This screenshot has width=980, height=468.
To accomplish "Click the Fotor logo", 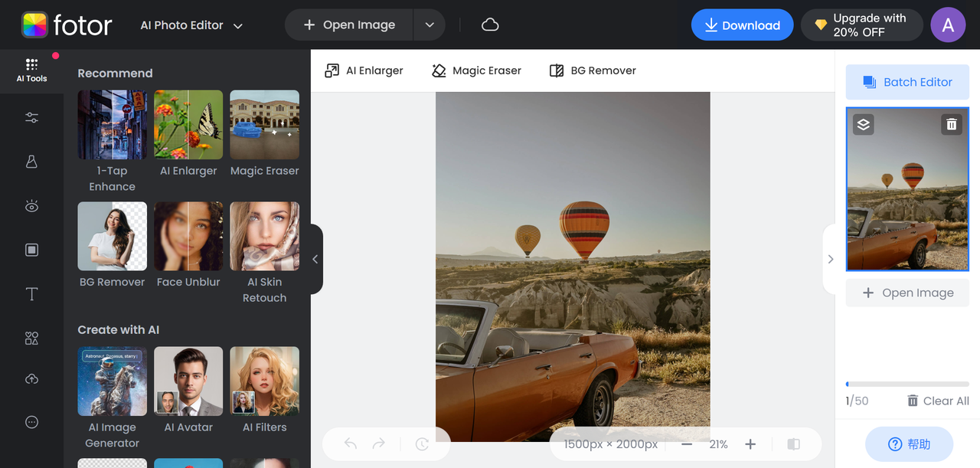I will pos(67,25).
